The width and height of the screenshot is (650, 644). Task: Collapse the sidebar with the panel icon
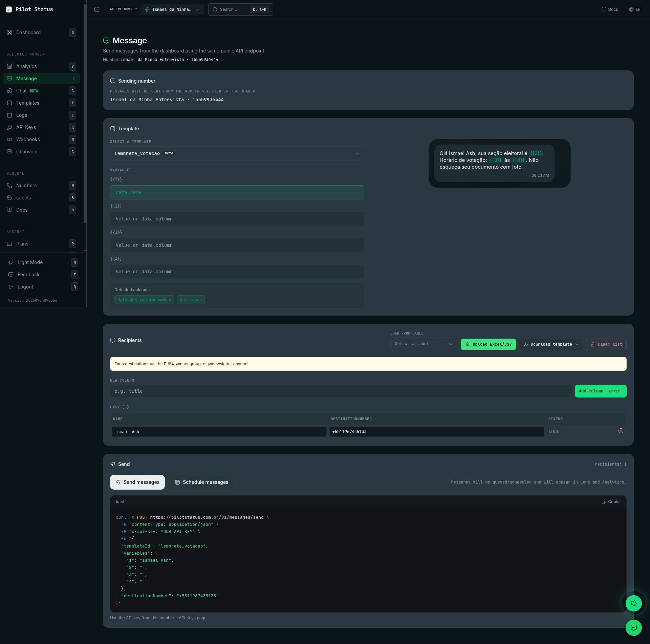[x=97, y=9]
